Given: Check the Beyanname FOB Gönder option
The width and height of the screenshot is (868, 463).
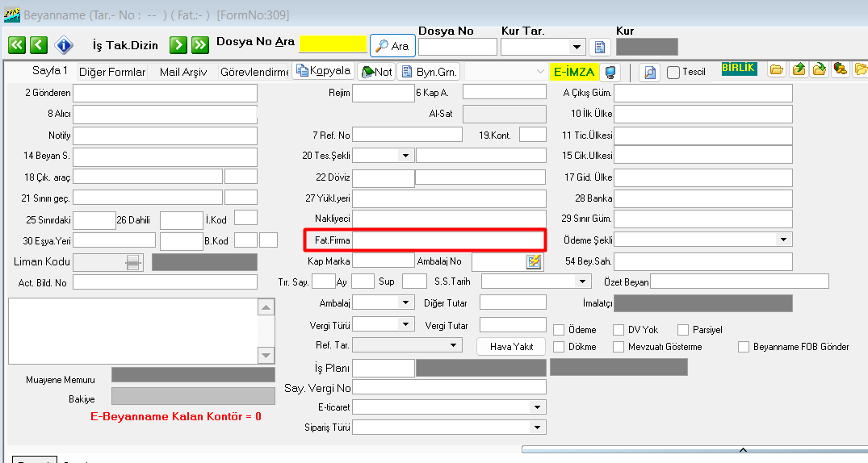Looking at the screenshot, I should [744, 347].
